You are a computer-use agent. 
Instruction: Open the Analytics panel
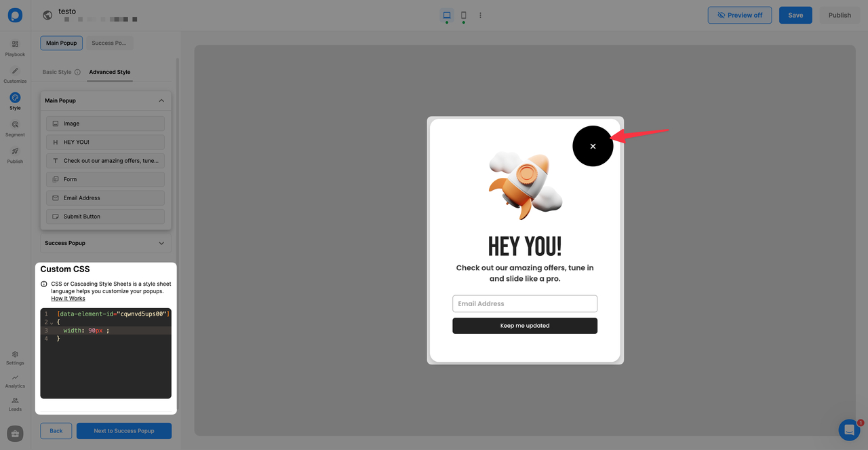point(14,381)
